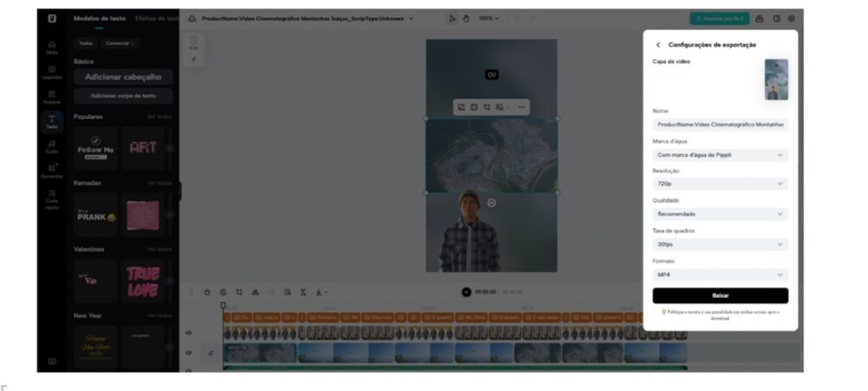Click the Baixar download button

click(x=721, y=296)
